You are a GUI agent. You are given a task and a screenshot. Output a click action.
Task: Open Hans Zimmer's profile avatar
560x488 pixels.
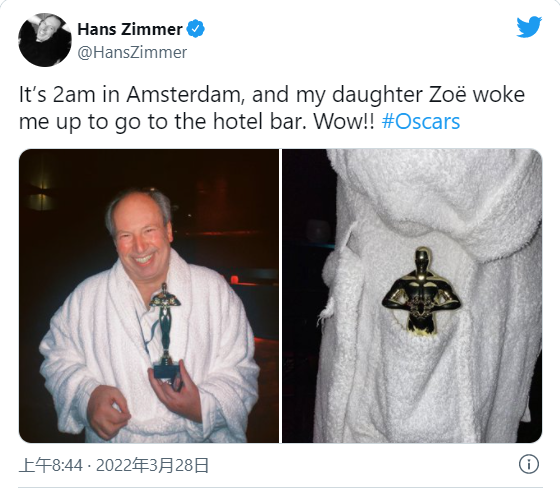point(45,40)
